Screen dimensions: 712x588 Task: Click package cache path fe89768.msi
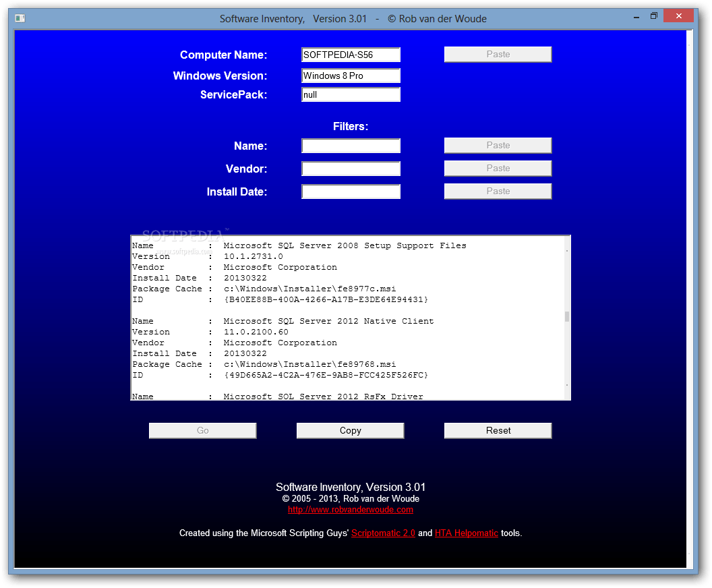pos(309,364)
